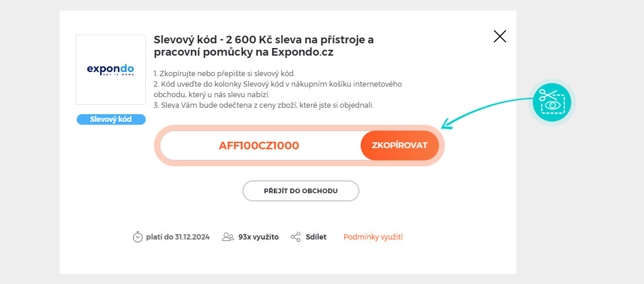Open the Podmínky využití link
644x284 pixels.
click(373, 237)
